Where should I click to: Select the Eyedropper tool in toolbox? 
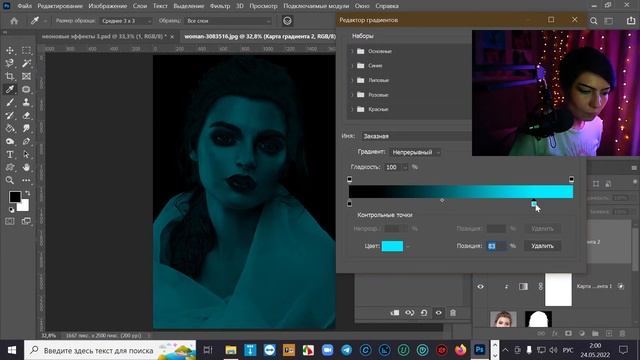pyautogui.click(x=10, y=89)
